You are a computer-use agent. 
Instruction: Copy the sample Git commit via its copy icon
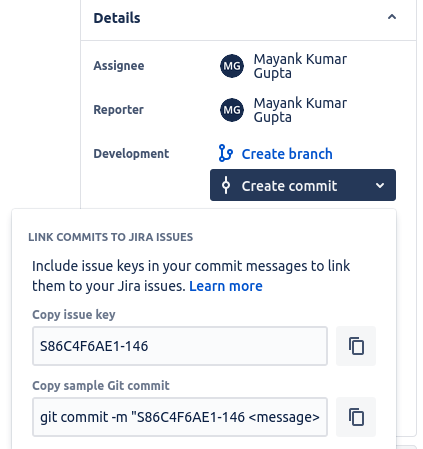pyautogui.click(x=356, y=417)
